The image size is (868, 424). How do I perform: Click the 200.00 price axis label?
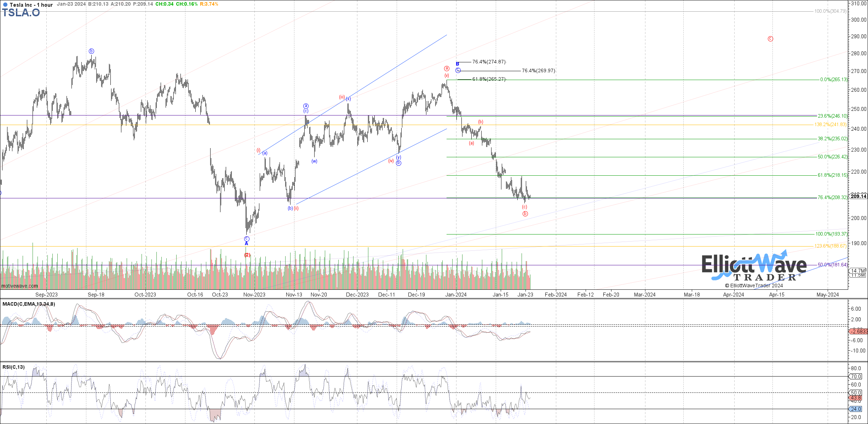click(859, 218)
